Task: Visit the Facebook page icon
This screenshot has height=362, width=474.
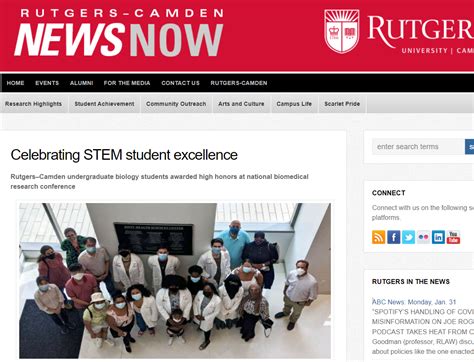Action: (x=394, y=237)
